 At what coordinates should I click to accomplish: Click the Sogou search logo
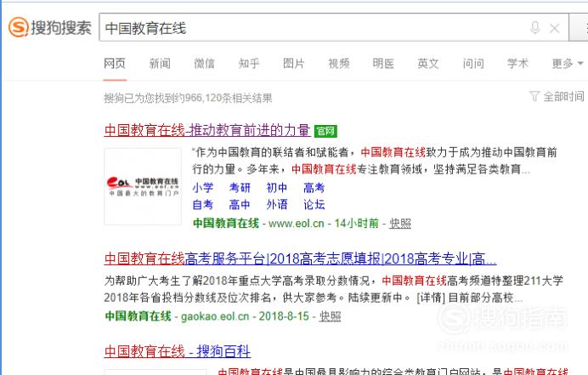(50, 27)
